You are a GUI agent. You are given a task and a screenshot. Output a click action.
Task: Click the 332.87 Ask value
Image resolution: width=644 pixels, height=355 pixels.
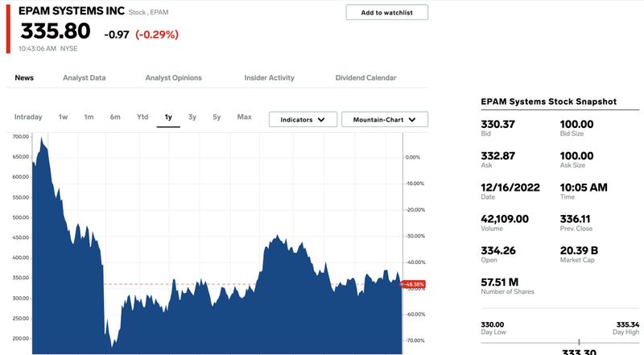click(x=497, y=155)
